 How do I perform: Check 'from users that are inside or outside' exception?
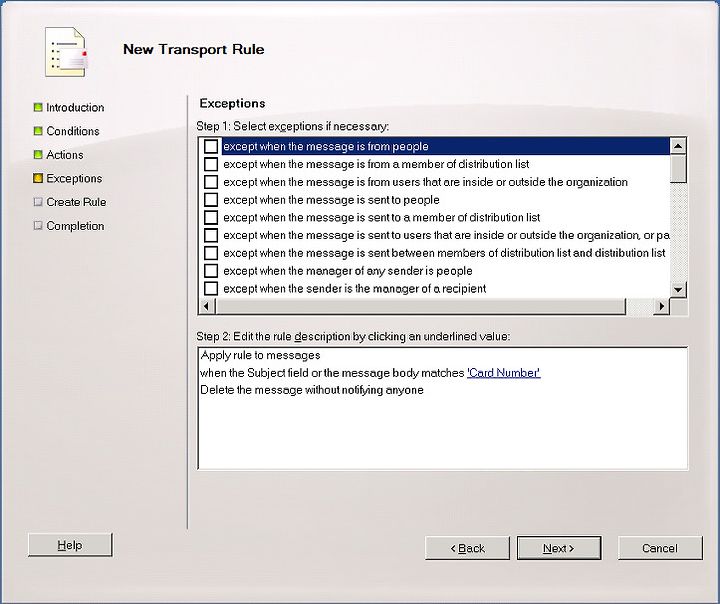(x=211, y=182)
